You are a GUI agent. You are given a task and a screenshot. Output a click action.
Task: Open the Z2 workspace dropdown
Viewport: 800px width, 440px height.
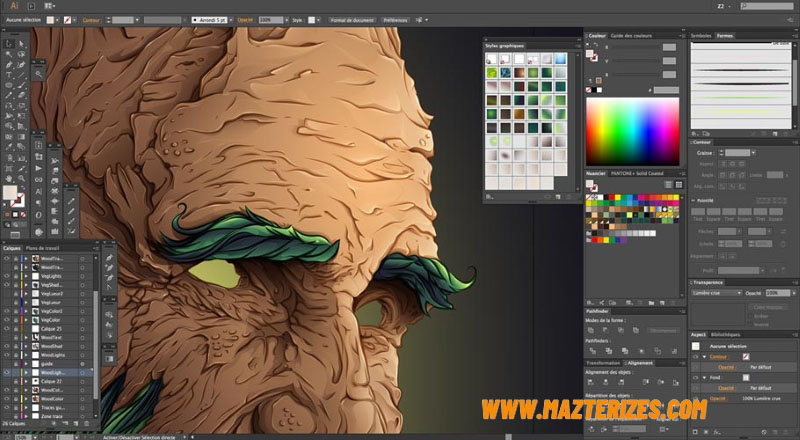[x=724, y=6]
